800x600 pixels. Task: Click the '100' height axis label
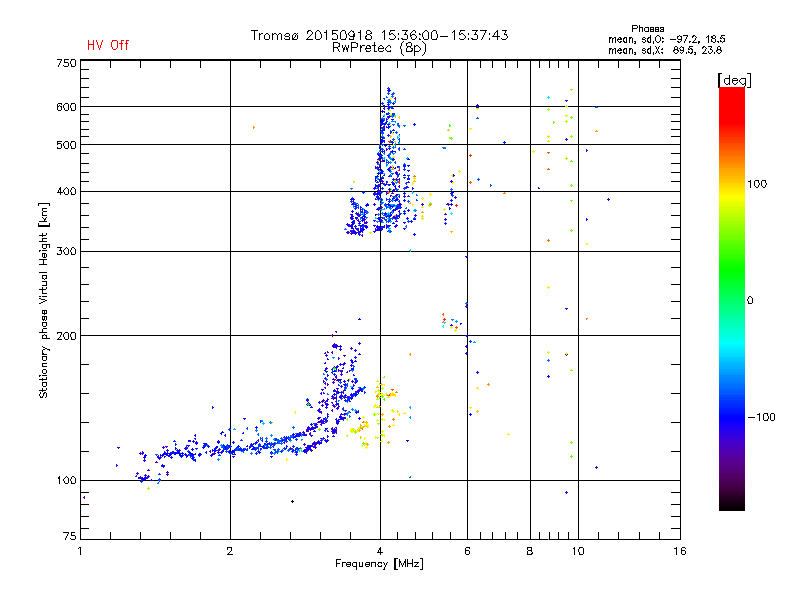[x=66, y=481]
